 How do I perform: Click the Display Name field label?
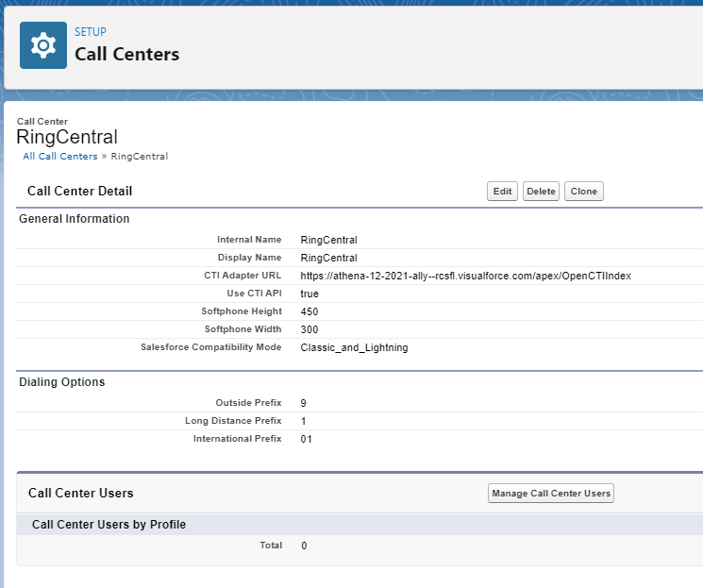pos(250,258)
